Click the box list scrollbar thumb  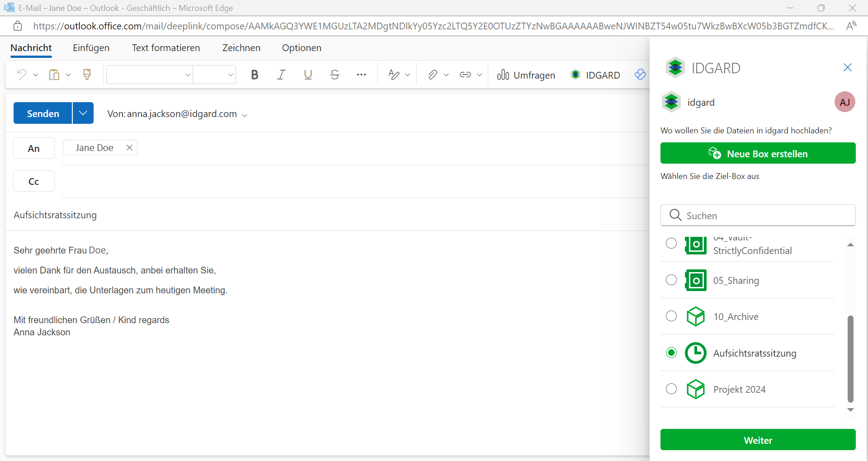point(850,359)
